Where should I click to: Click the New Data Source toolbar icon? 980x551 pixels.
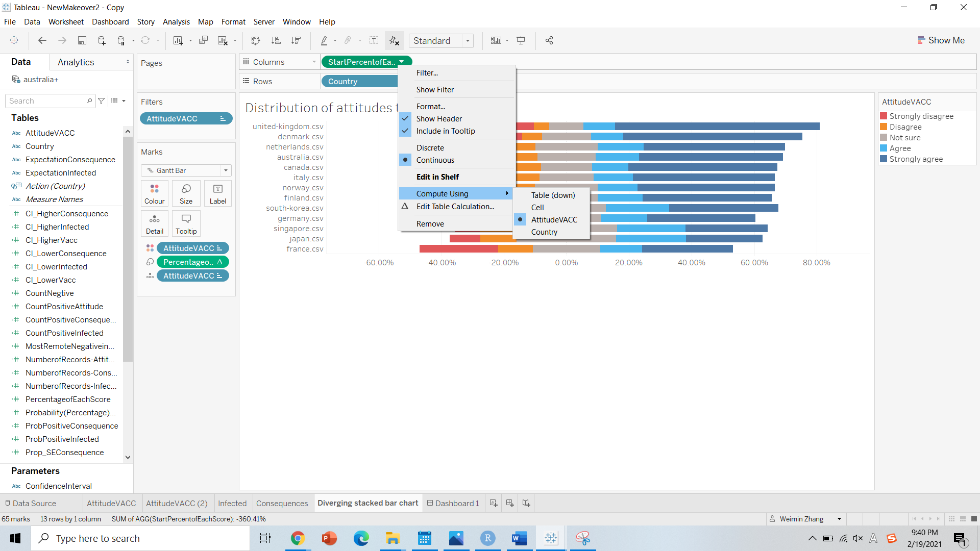click(102, 40)
